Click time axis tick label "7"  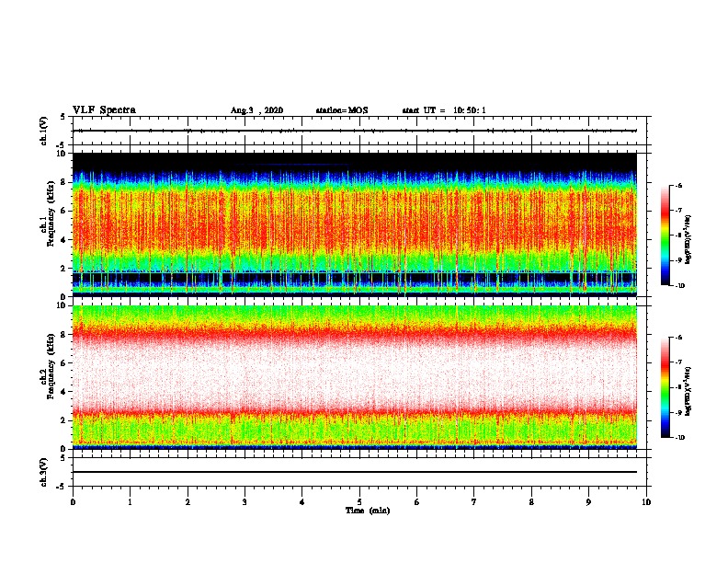click(474, 502)
